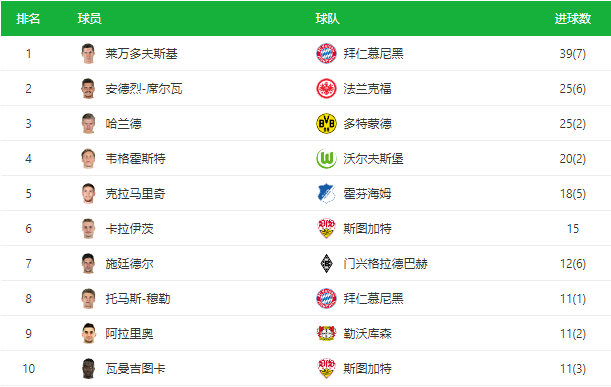This screenshot has width=611, height=387.
Task: Click the 哈兰德 player avatar
Action: click(88, 124)
